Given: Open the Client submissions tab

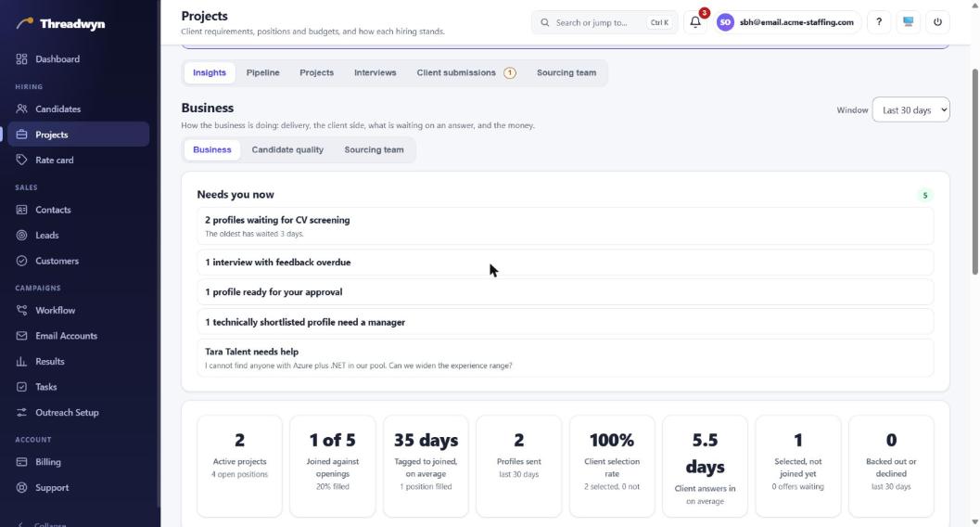Looking at the screenshot, I should click(465, 72).
